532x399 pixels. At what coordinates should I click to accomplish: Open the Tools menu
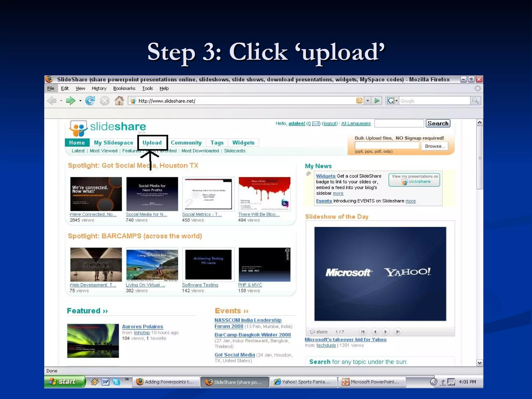point(147,88)
